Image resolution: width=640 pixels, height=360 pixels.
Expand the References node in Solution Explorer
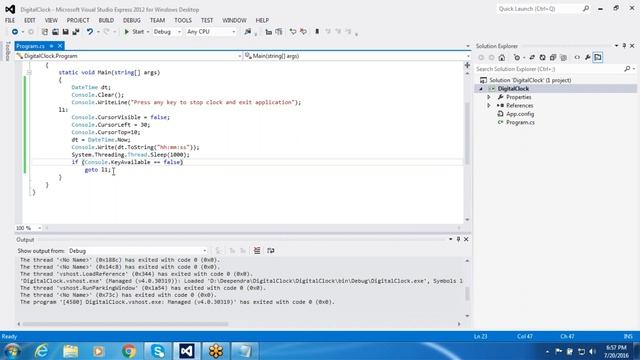[x=489, y=106]
